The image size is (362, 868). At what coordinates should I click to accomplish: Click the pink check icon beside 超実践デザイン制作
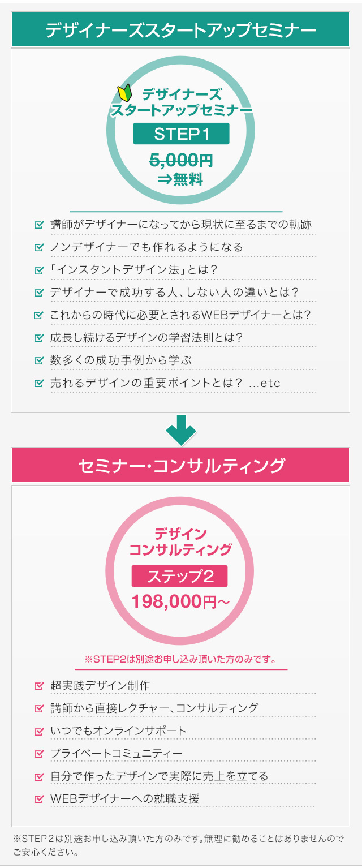click(39, 686)
